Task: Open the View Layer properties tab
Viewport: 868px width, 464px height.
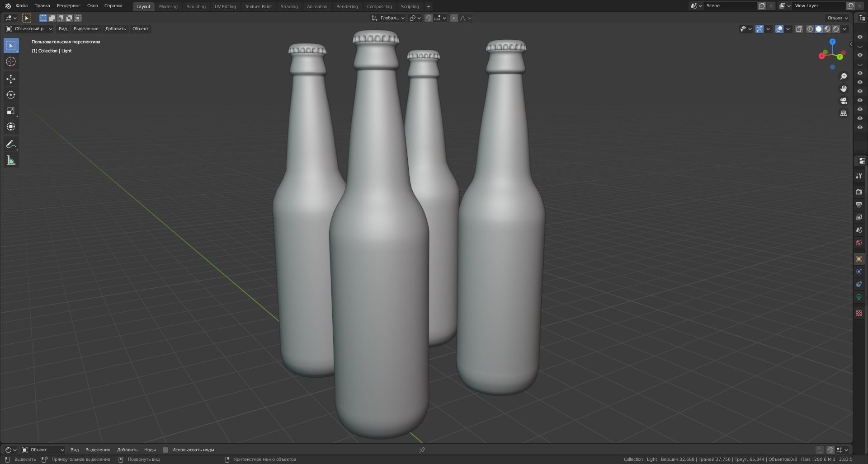Action: click(859, 217)
